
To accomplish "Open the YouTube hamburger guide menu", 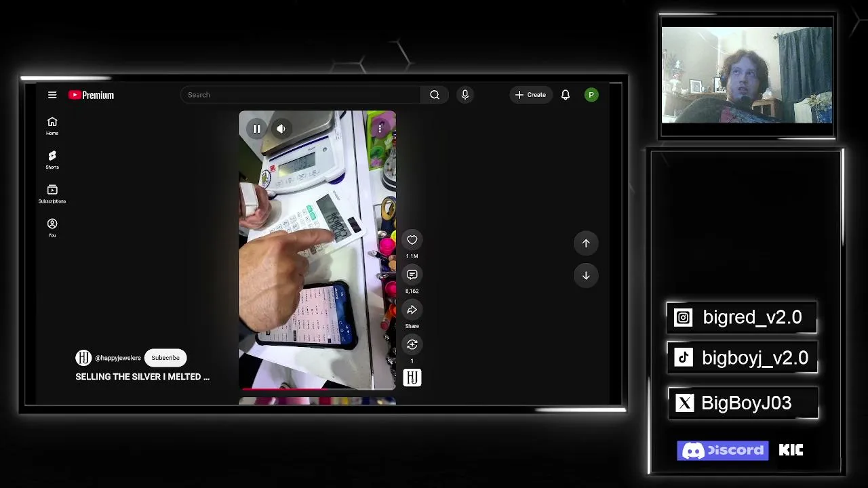I will (x=52, y=95).
